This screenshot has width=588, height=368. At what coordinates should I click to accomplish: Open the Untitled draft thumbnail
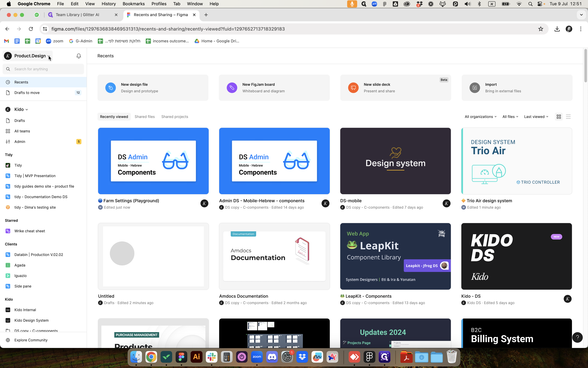[153, 256]
